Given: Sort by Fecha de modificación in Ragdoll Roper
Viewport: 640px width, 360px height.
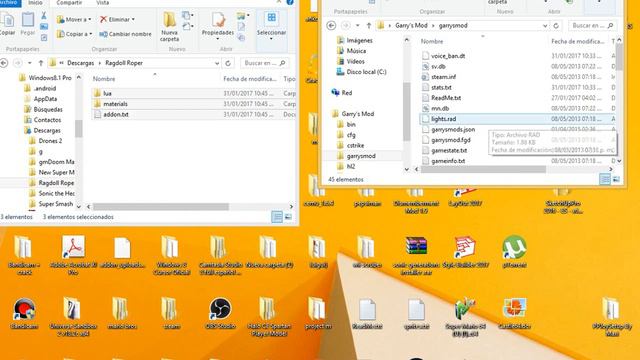Looking at the screenshot, I should coord(250,79).
